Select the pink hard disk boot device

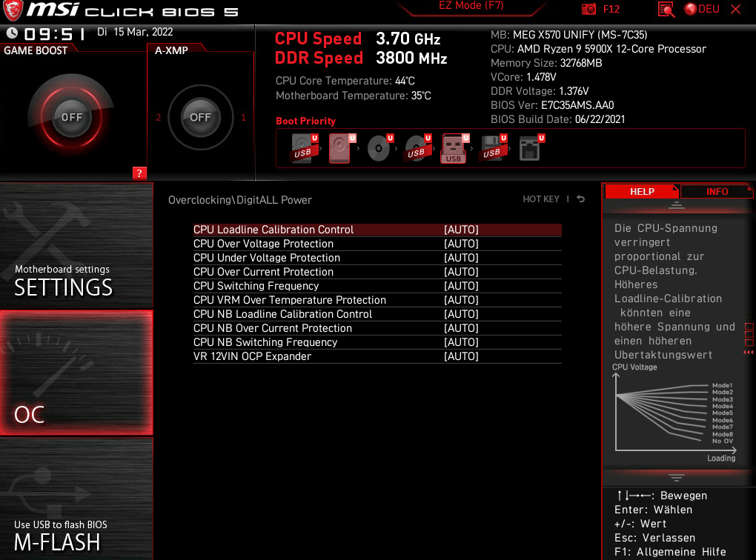pos(341,148)
